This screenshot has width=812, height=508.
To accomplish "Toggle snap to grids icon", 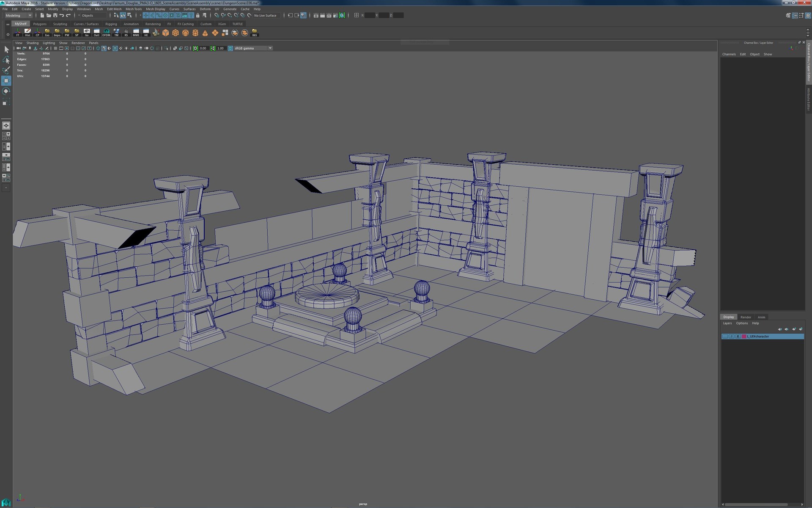I will [217, 15].
